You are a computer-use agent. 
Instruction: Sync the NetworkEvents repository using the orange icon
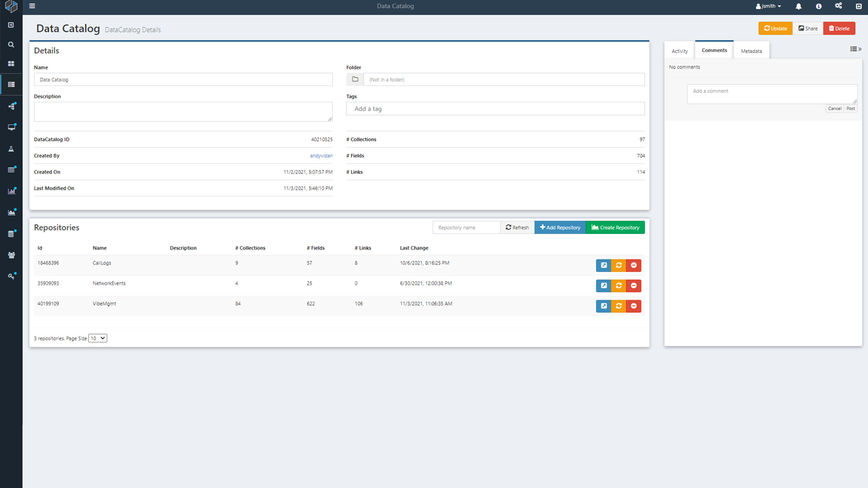618,285
